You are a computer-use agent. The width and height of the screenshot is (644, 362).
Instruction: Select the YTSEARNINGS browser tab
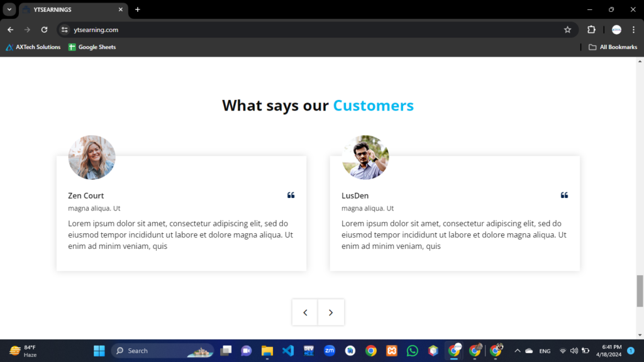click(x=69, y=9)
